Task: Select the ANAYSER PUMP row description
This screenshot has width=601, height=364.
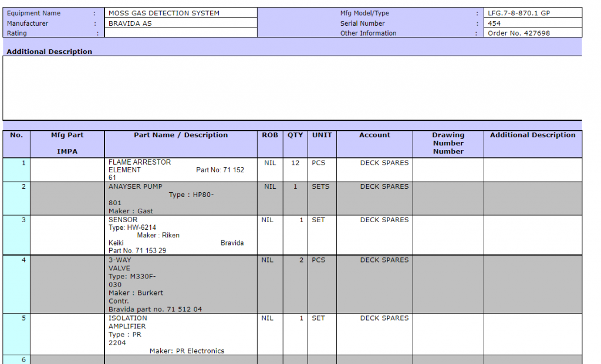Action: tap(181, 199)
